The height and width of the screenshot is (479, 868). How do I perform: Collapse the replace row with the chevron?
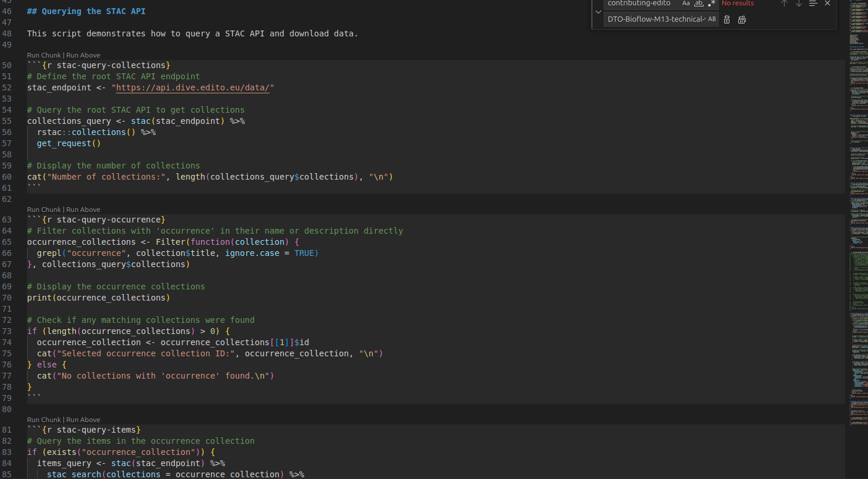(598, 12)
